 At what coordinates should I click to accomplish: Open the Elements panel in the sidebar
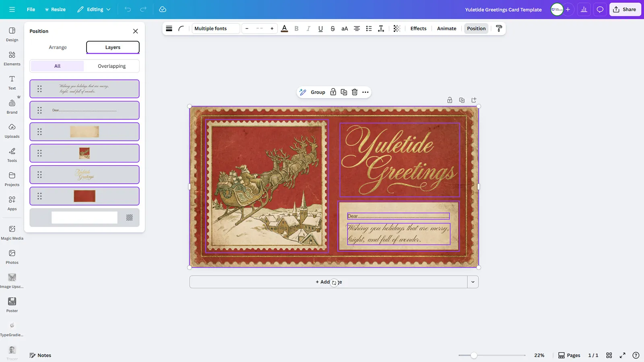12,57
